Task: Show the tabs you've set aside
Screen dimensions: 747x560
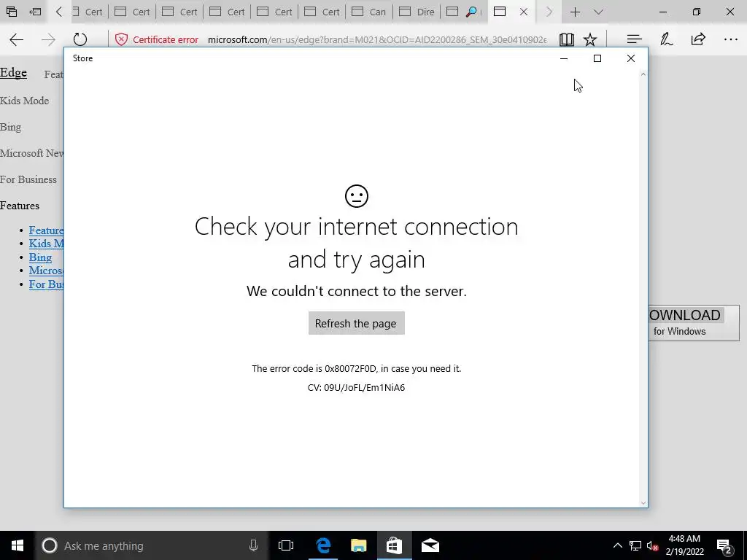Action: [x=12, y=12]
